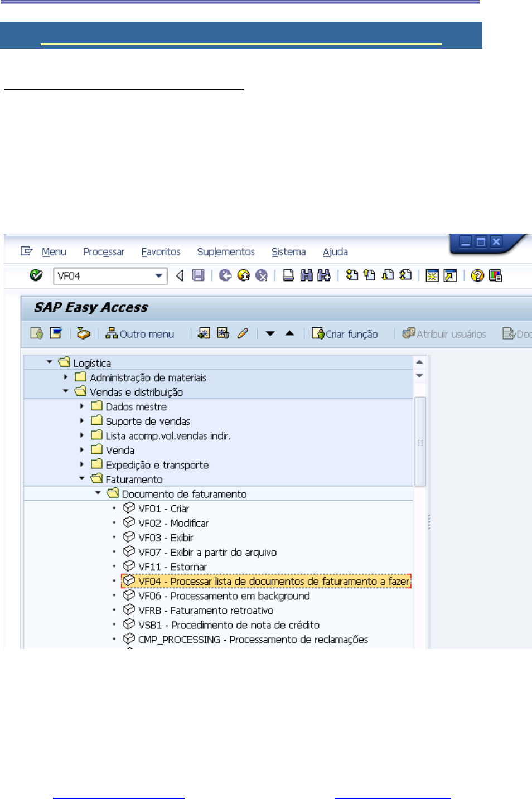Click the Print icon in toolbar
The width and height of the screenshot is (532, 799).
pyautogui.click(x=288, y=275)
